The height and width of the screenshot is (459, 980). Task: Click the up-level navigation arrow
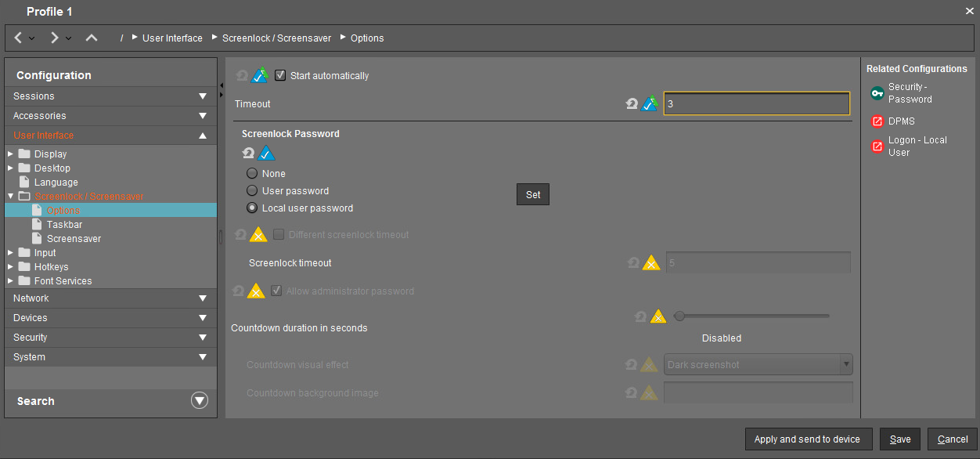point(92,38)
